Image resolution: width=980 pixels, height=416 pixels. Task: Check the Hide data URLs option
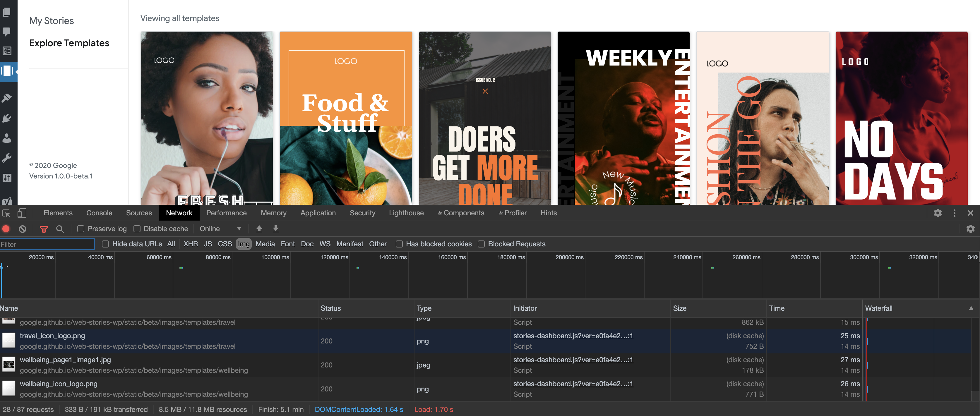coord(105,244)
